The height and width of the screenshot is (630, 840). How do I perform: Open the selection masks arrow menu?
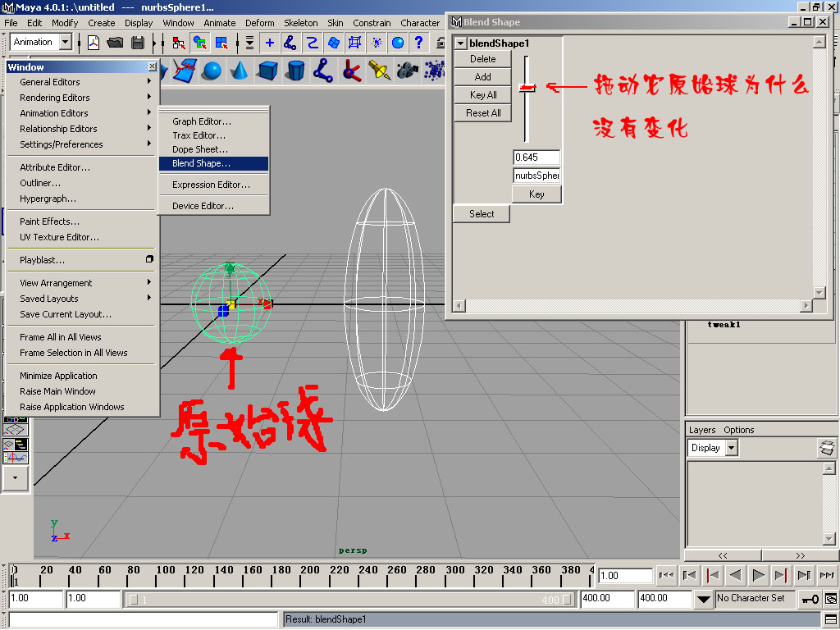[249, 43]
